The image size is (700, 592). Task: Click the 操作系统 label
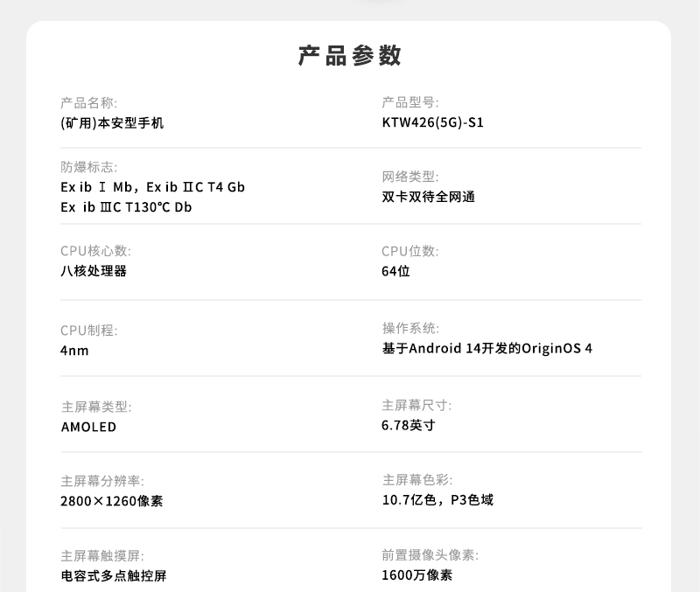[x=409, y=329]
